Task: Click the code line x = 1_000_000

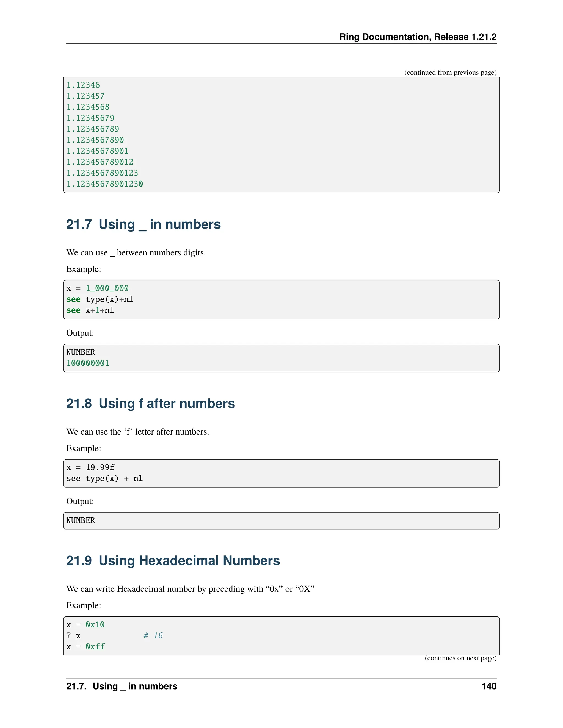Action: click(97, 288)
